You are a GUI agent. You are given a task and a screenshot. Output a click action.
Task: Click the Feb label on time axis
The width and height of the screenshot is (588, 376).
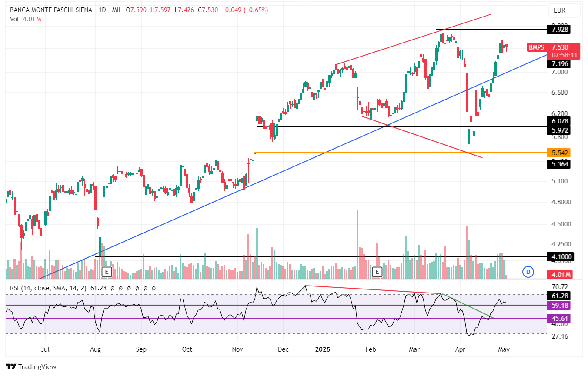tap(370, 349)
